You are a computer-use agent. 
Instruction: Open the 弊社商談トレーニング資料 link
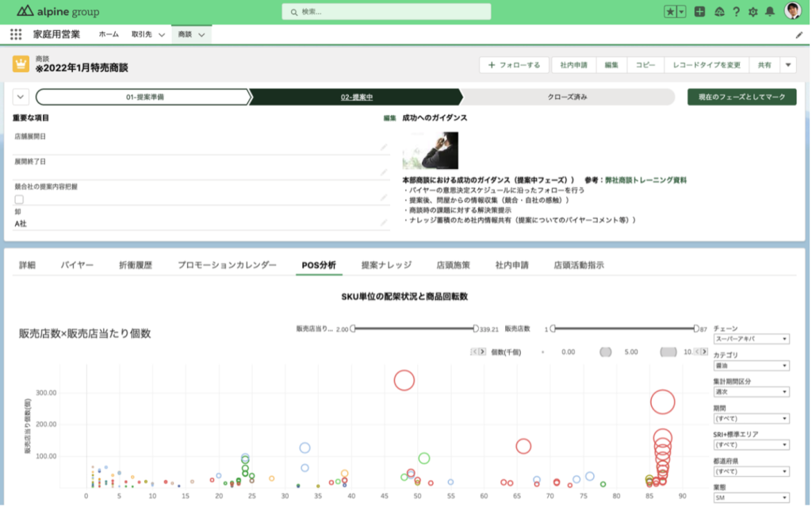pos(645,180)
